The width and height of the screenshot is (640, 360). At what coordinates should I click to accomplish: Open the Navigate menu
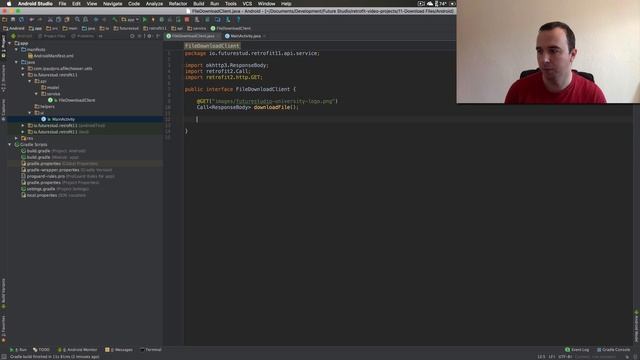pyautogui.click(x=113, y=3)
